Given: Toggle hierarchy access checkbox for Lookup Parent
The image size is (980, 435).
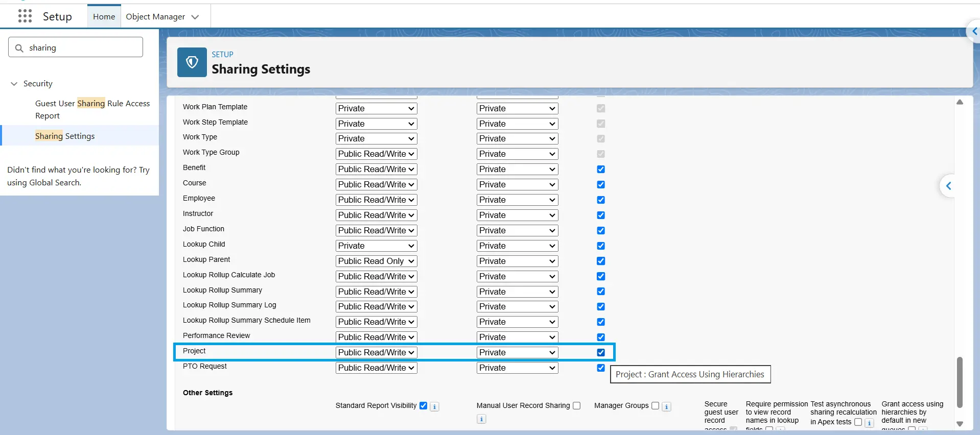Looking at the screenshot, I should click(x=601, y=261).
